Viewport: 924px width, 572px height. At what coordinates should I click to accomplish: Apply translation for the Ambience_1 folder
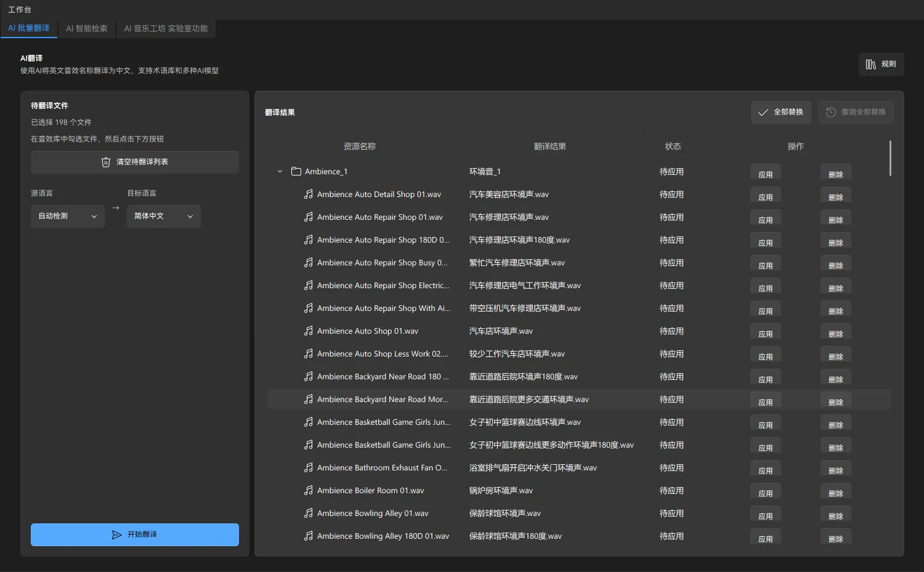pyautogui.click(x=765, y=174)
